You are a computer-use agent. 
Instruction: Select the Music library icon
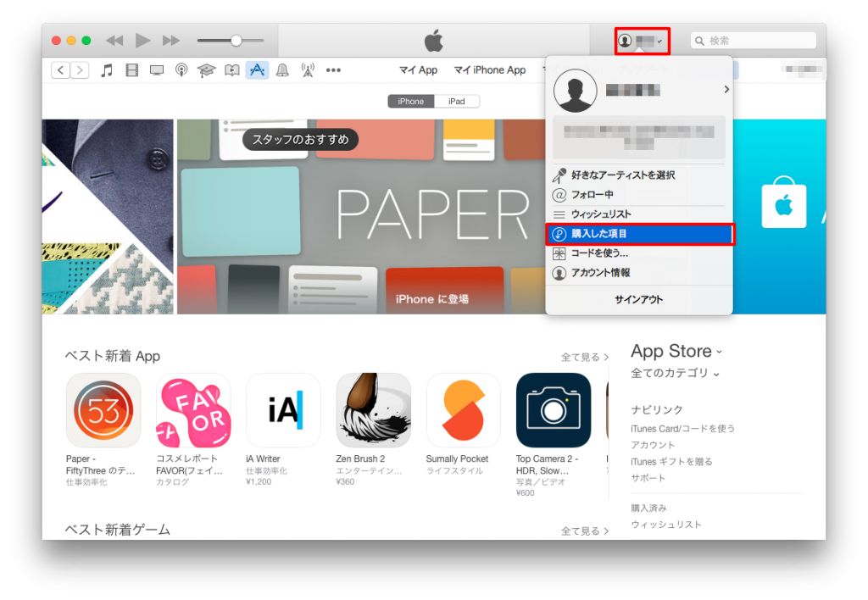coord(106,70)
